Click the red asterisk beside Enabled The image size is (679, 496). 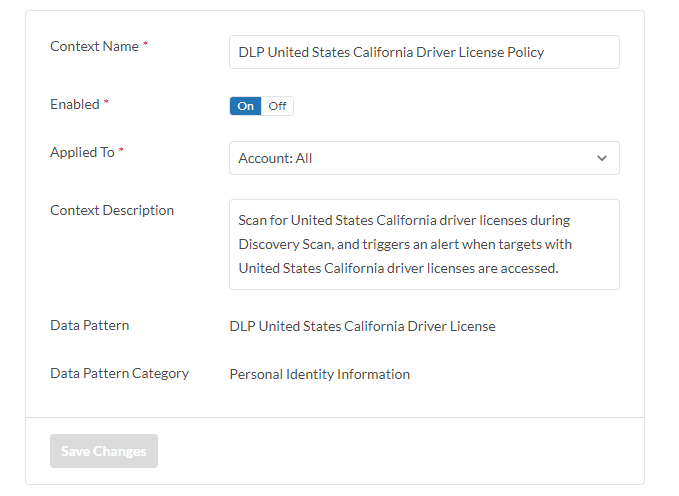coord(107,103)
